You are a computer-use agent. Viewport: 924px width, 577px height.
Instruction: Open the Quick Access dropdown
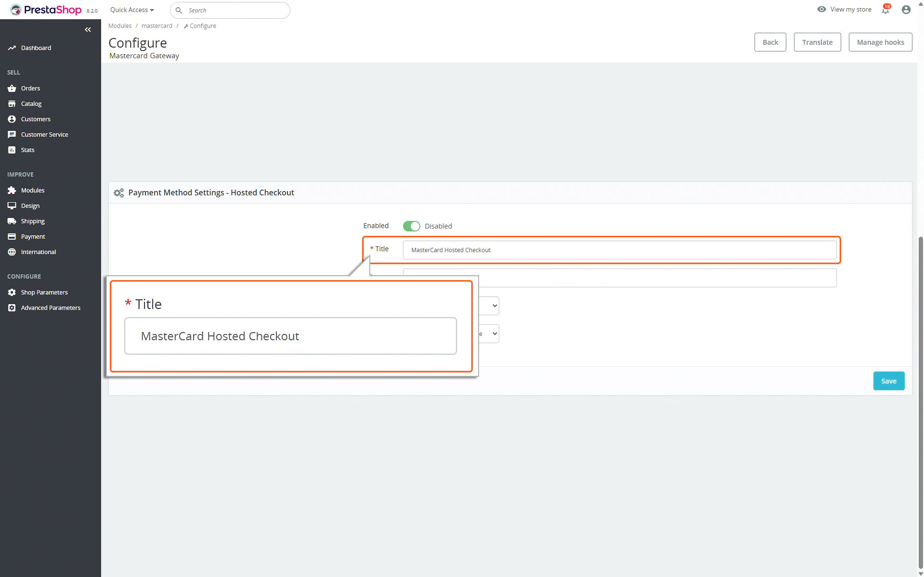(132, 10)
